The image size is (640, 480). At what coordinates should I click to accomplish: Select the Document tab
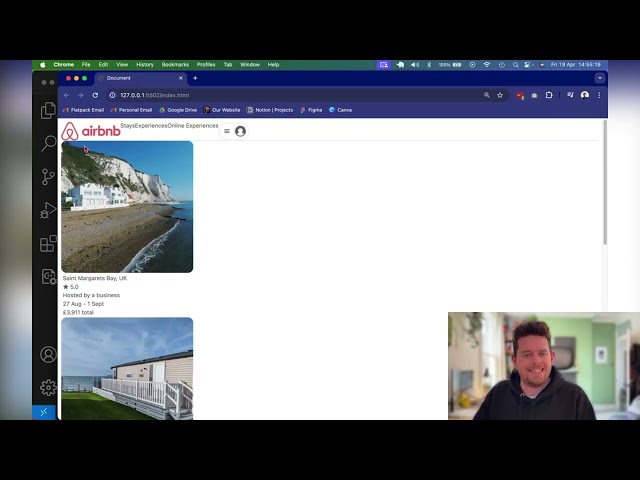[x=139, y=78]
